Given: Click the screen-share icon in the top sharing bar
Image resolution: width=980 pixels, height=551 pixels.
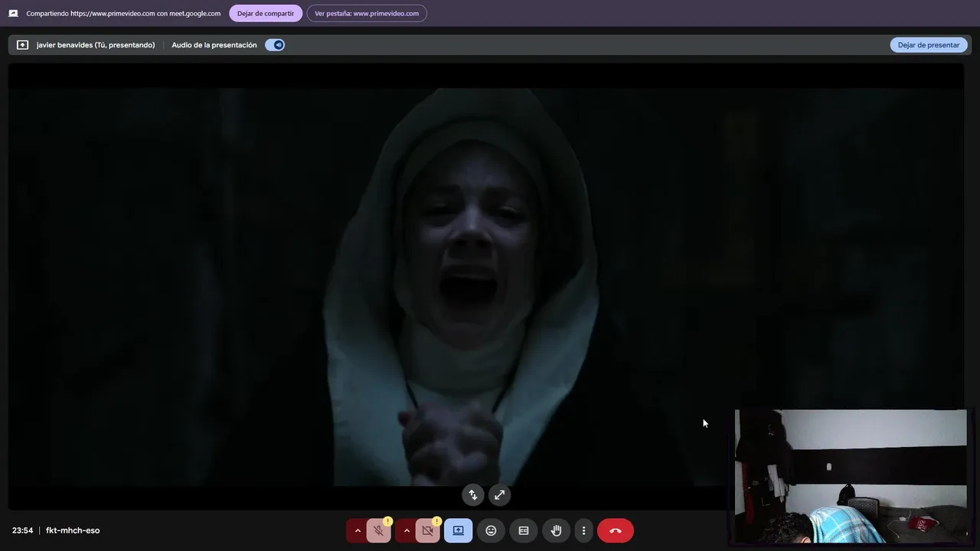Looking at the screenshot, I should (x=13, y=13).
